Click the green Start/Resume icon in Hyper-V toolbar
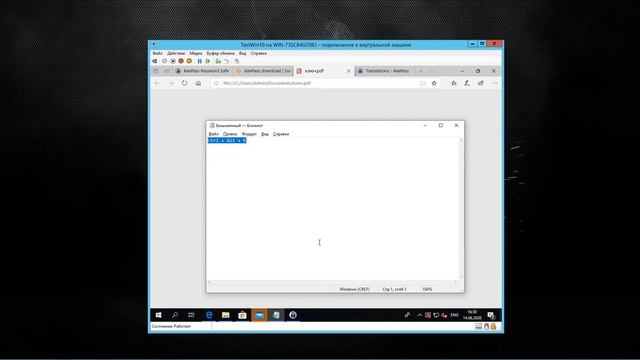This screenshot has height=360, width=640. click(208, 61)
